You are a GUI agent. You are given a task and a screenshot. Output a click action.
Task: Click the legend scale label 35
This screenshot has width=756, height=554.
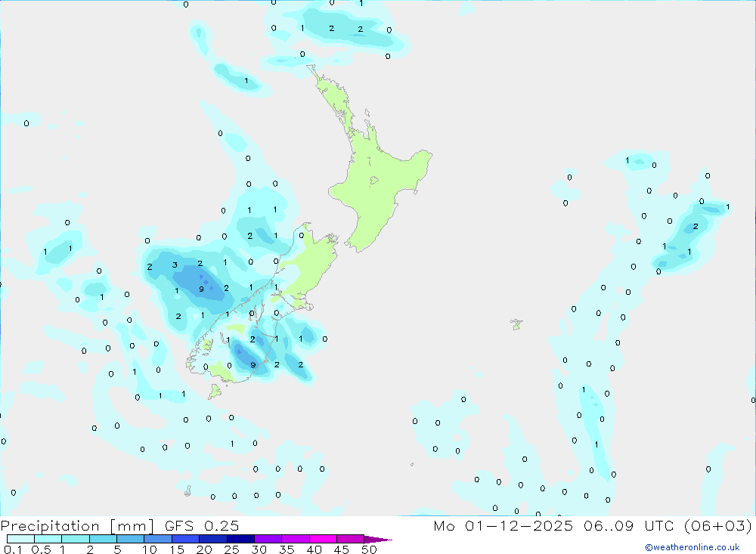click(x=287, y=549)
